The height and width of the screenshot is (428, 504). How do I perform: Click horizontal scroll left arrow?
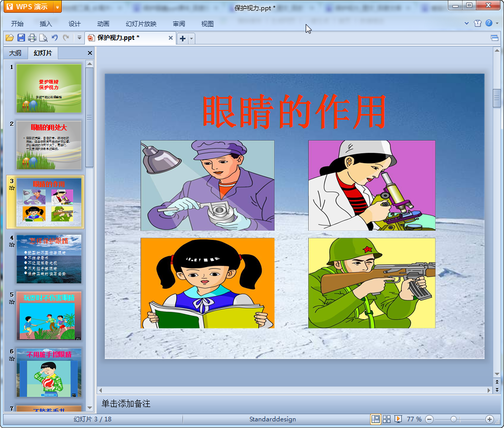click(100, 390)
